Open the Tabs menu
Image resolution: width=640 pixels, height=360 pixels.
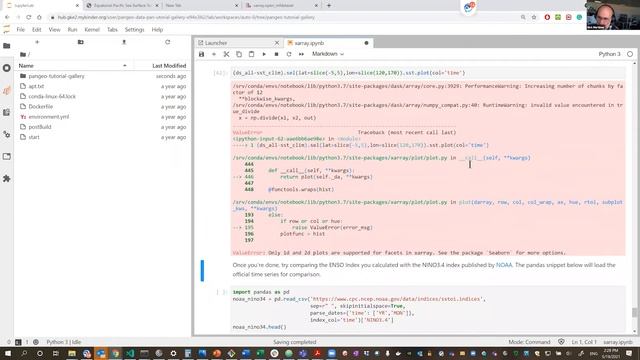112,29
